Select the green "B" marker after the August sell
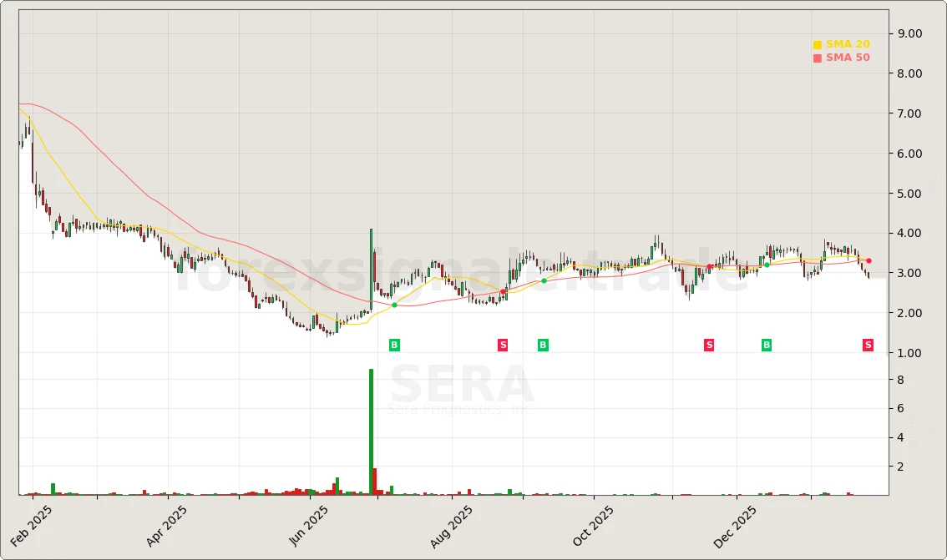 (x=543, y=345)
